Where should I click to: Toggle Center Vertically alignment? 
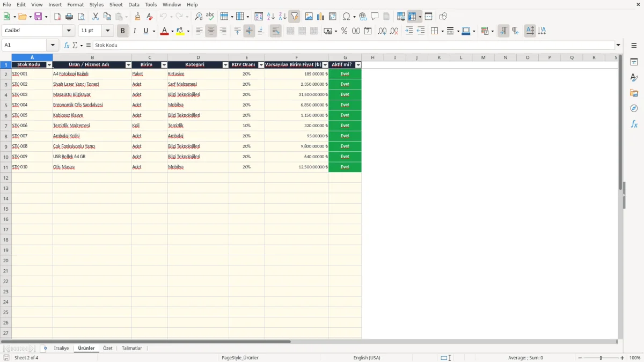coord(249,31)
